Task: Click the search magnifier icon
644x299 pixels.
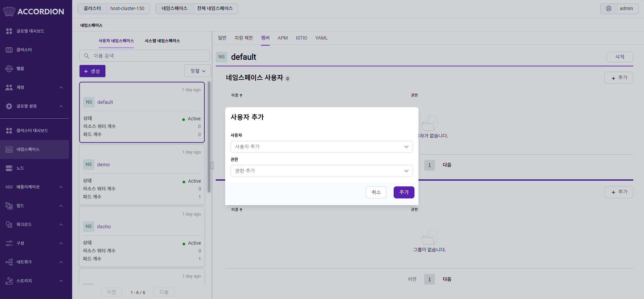Action: point(87,56)
